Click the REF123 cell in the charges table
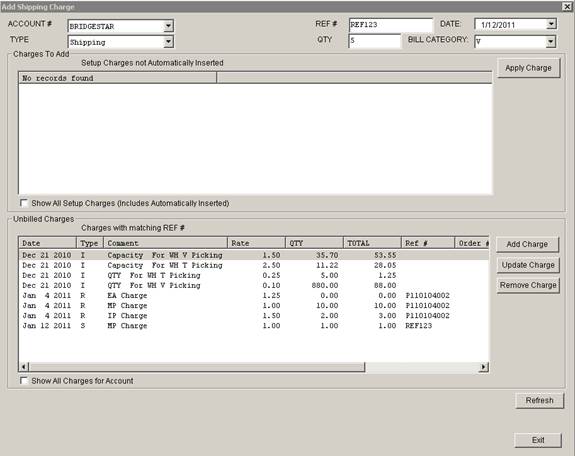 [418, 326]
